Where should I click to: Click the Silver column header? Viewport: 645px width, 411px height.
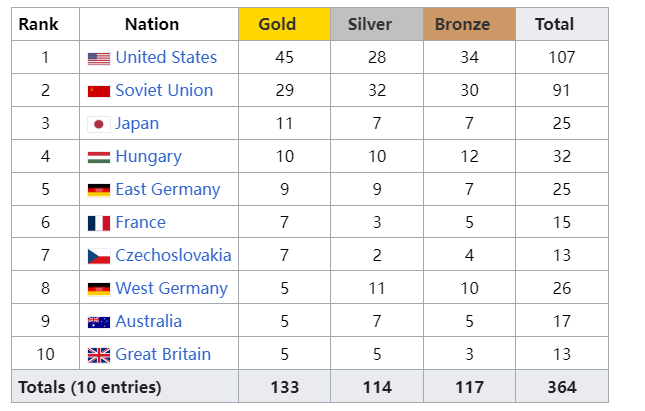coord(370,24)
